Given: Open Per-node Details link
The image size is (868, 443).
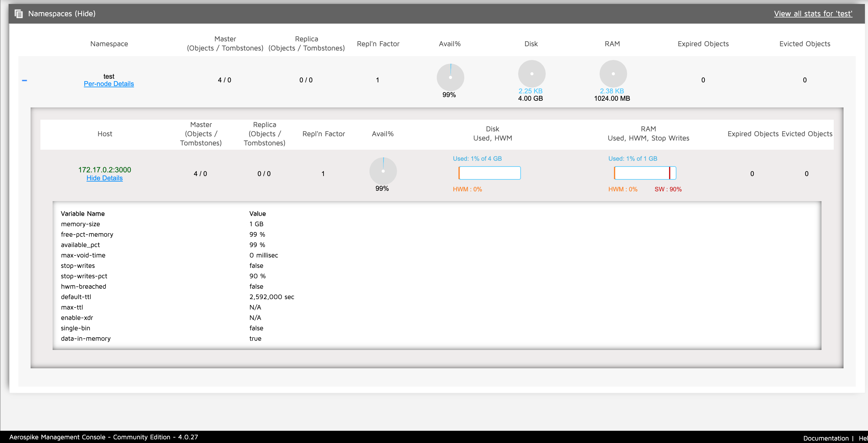Looking at the screenshot, I should 109,84.
